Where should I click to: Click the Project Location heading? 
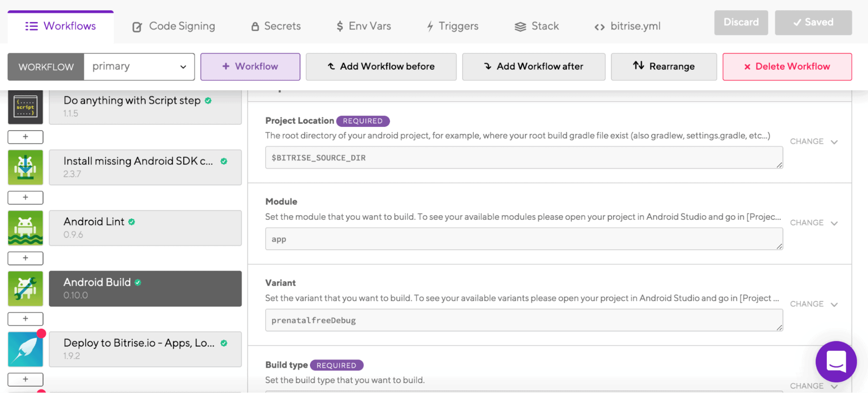pos(299,121)
